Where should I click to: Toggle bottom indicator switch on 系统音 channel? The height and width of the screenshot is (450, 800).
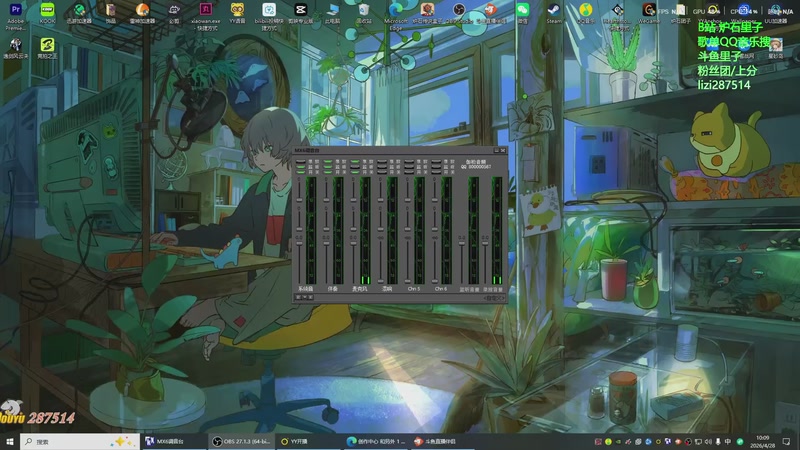(x=301, y=172)
